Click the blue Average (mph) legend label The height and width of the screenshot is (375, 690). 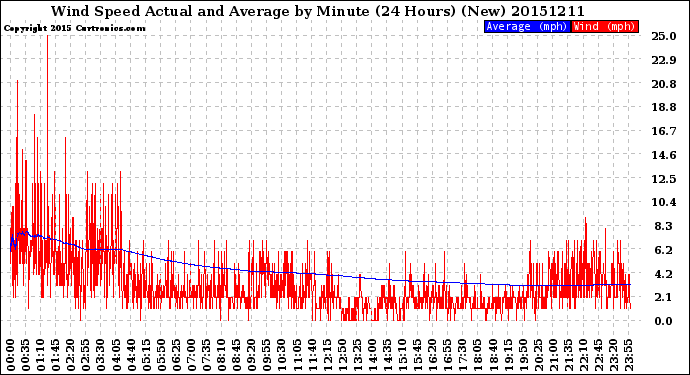[x=527, y=26]
